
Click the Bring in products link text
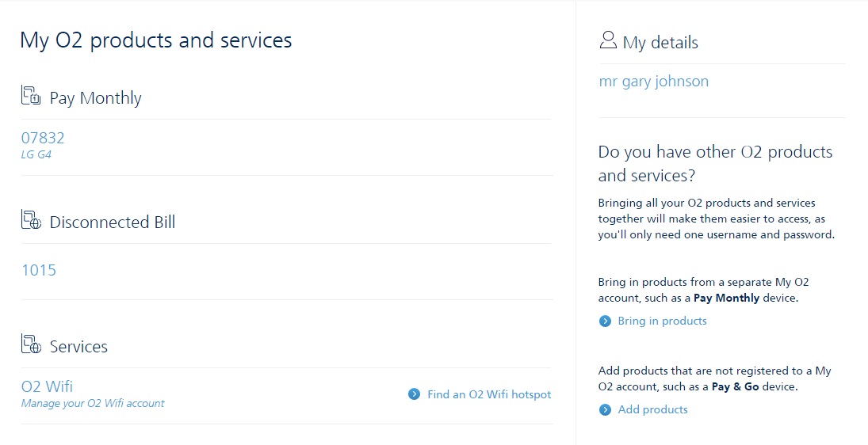pos(662,321)
